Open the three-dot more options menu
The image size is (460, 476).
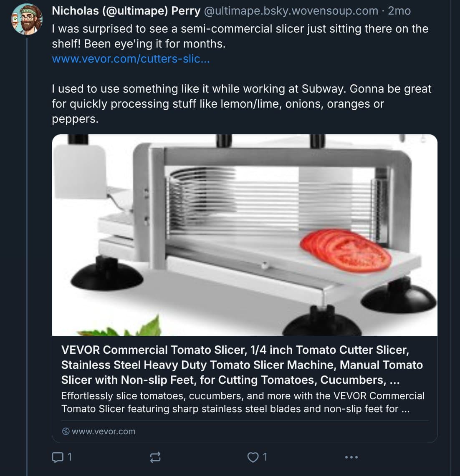click(x=351, y=457)
